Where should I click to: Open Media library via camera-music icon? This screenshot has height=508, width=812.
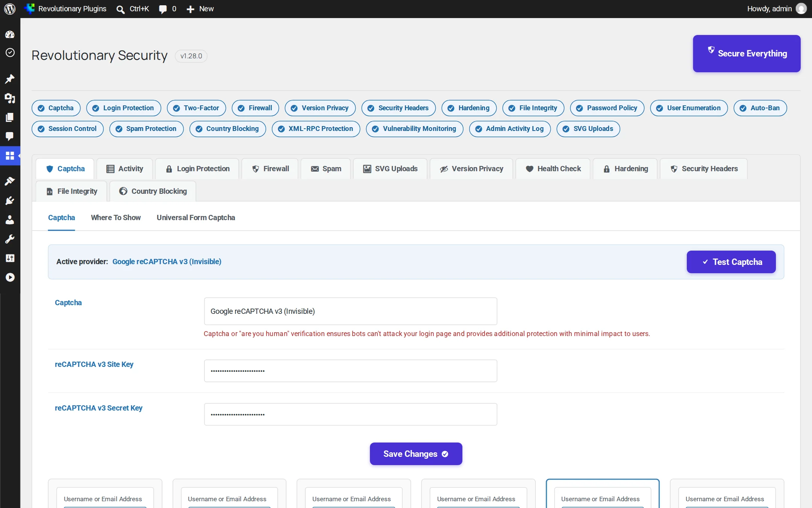10,98
